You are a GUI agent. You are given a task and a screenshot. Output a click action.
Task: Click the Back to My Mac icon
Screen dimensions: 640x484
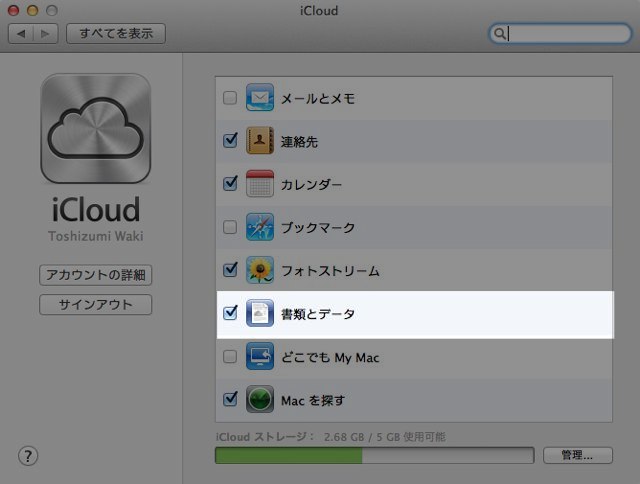click(260, 356)
